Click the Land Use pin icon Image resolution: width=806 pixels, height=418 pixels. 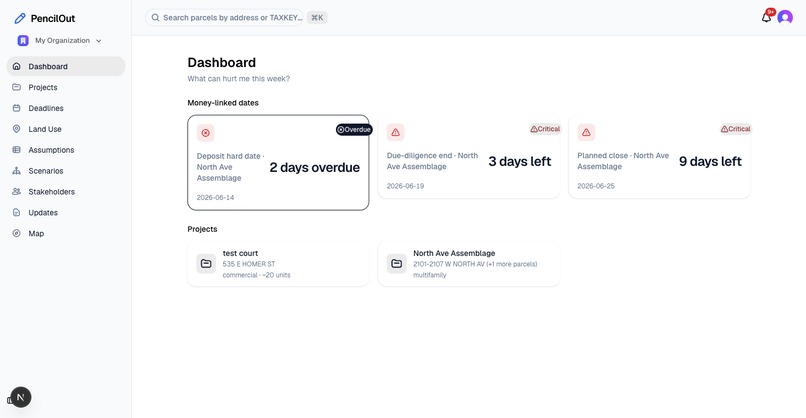point(16,129)
